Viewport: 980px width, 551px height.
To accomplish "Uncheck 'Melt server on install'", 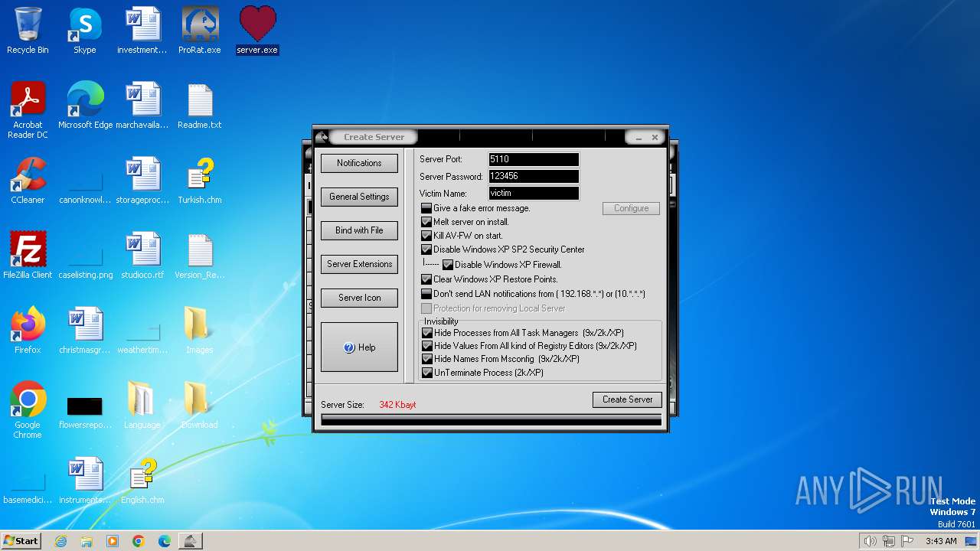I will click(x=426, y=222).
